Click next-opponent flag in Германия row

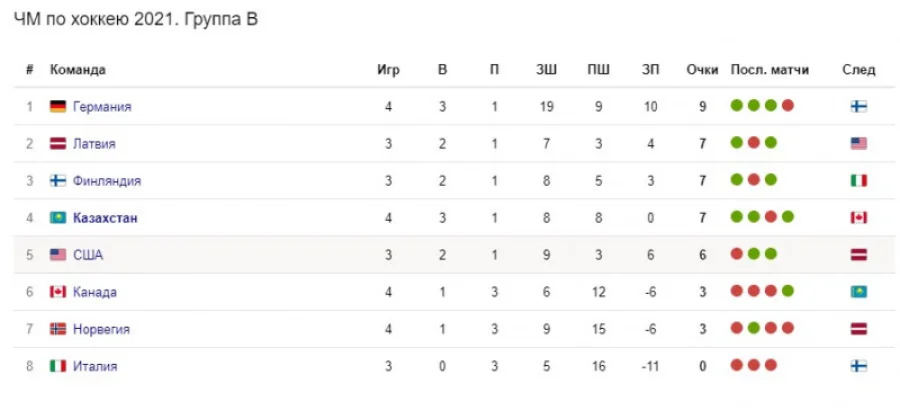tap(858, 106)
